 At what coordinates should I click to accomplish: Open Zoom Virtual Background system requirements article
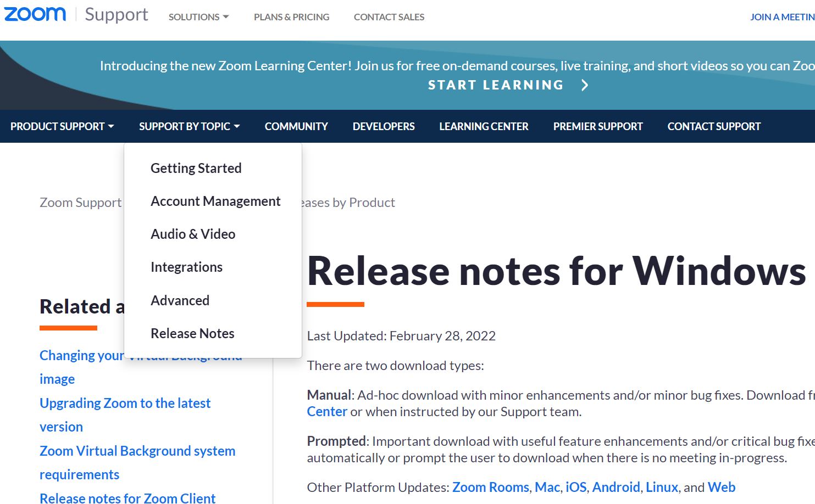(x=137, y=463)
